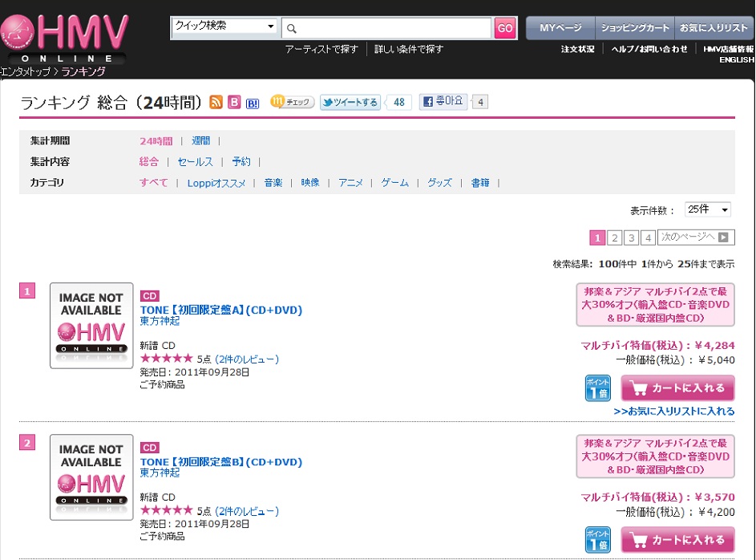
Task: Go to page 4 of results
Action: click(x=648, y=237)
